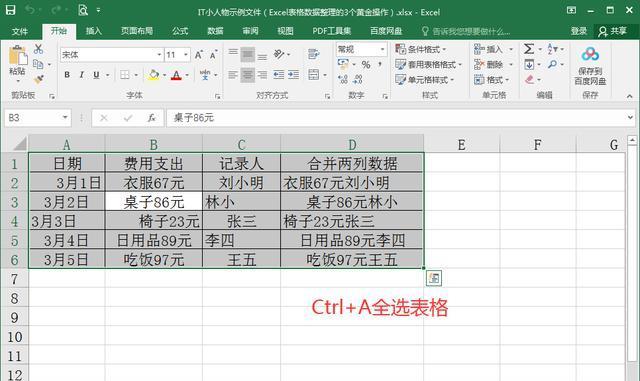This screenshot has width=640, height=381.
Task: Apply percent style with % icon
Action: [x=366, y=65]
